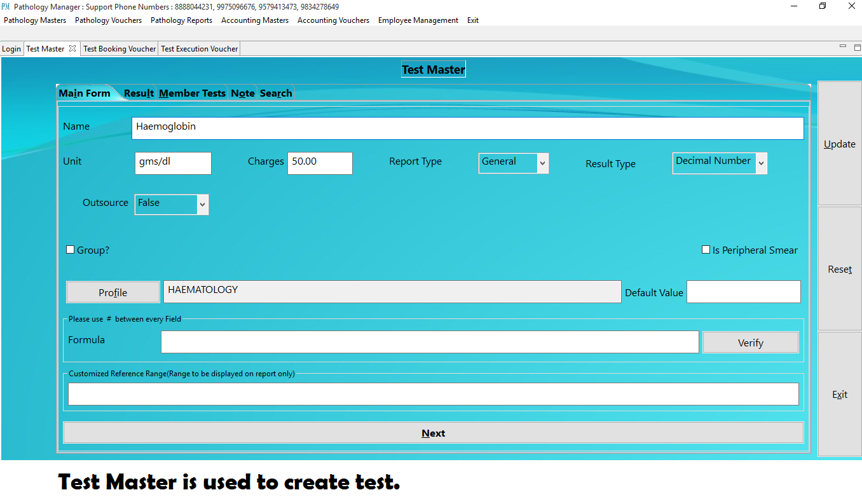Viewport: 862px width, 504px height.
Task: Open the Accounting Masters menu
Action: click(x=255, y=20)
